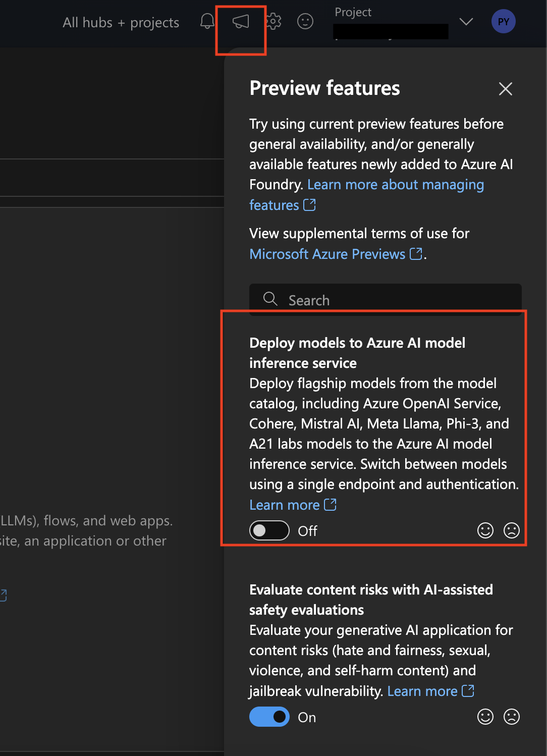Viewport: 547px width, 756px height.
Task: Click the magnifier icon in Search box
Action: click(x=270, y=299)
